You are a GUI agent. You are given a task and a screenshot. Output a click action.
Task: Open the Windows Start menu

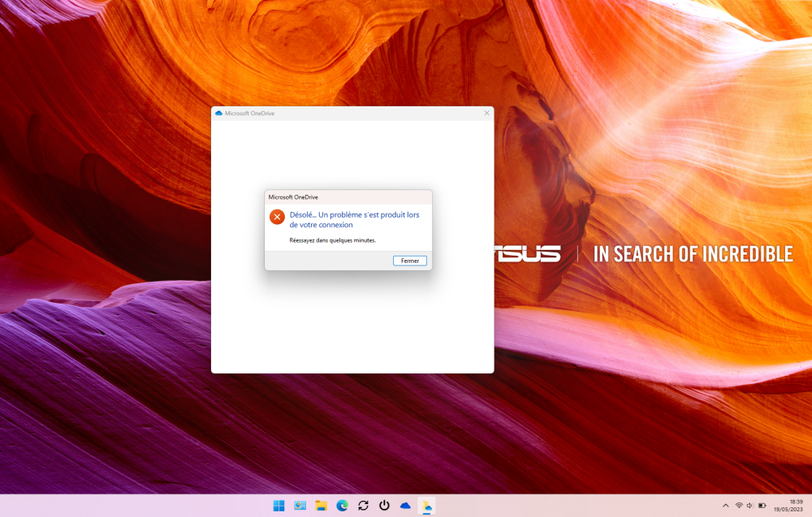pyautogui.click(x=279, y=506)
